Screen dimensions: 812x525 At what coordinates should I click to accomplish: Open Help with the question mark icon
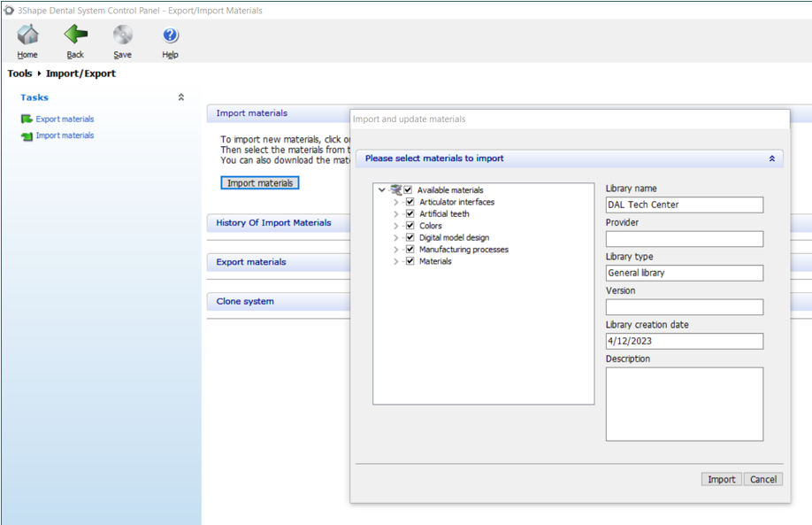click(x=171, y=35)
